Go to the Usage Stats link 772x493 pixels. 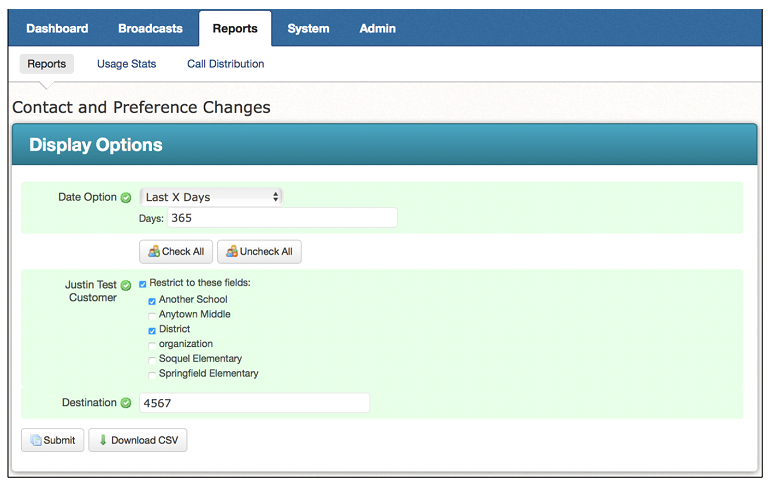pos(127,64)
